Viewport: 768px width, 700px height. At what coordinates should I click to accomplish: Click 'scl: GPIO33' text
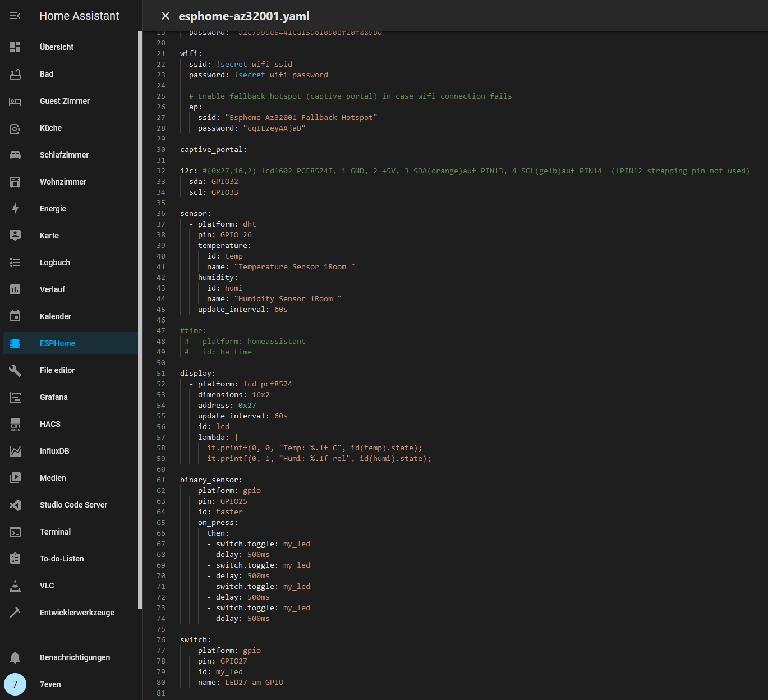click(214, 192)
